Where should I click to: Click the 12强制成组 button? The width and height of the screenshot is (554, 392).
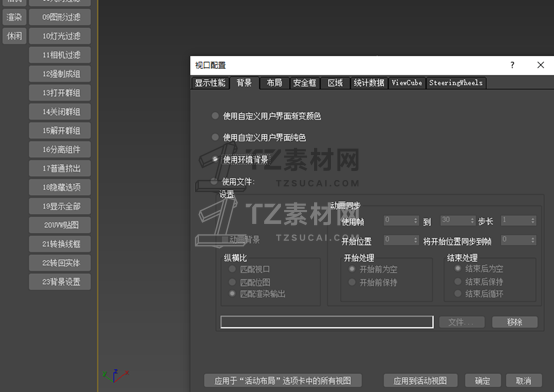pos(60,74)
